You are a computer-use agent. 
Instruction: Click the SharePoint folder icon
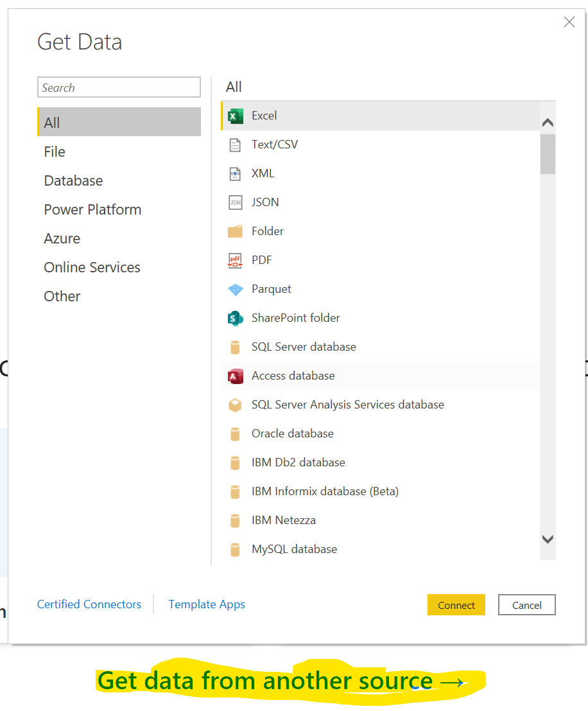point(236,319)
